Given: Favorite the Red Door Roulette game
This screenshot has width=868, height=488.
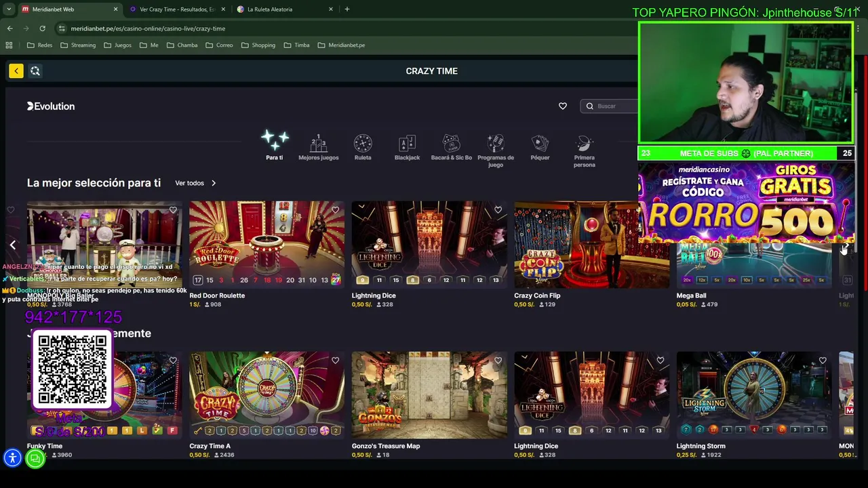Looking at the screenshot, I should (336, 210).
